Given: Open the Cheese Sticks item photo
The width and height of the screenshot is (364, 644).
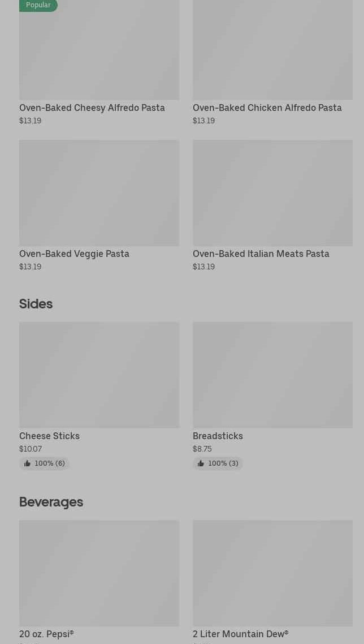Looking at the screenshot, I should [x=99, y=375].
